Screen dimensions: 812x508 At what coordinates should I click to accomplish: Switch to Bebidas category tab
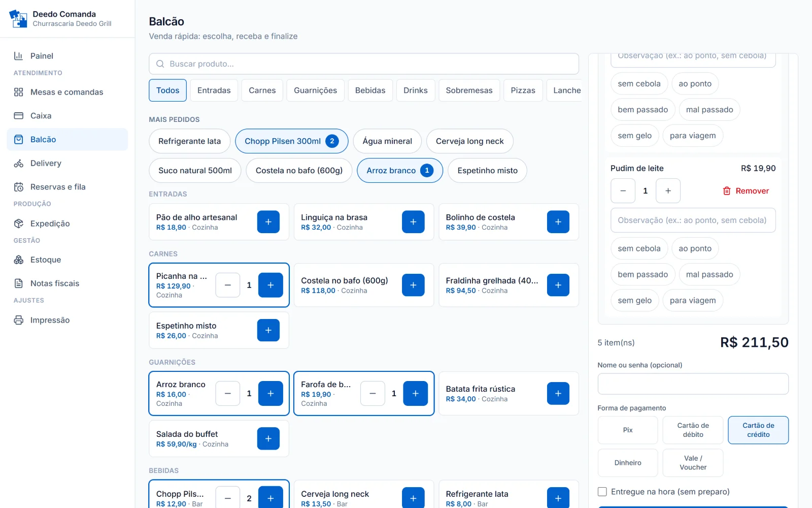(x=370, y=90)
